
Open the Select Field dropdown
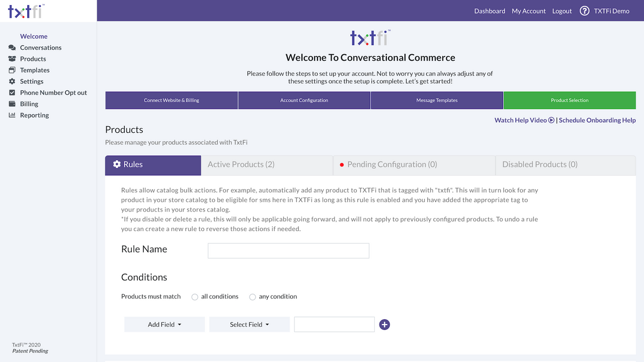pos(249,324)
